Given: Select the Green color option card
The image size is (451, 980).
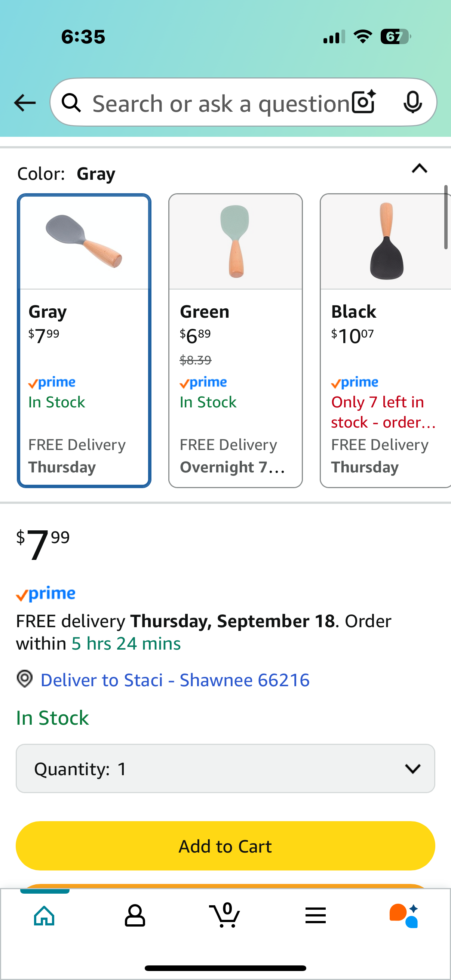Looking at the screenshot, I should point(236,340).
